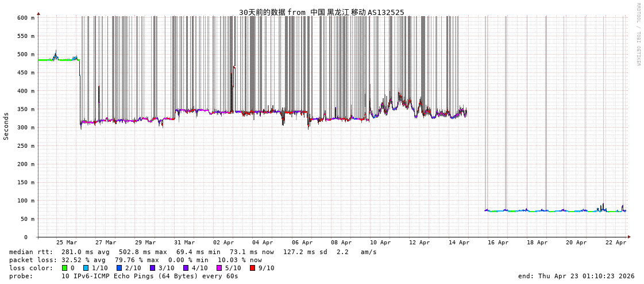Screen dimensions: 644x284
Task: Click the 600 m y-axis tick label
Action: point(25,18)
